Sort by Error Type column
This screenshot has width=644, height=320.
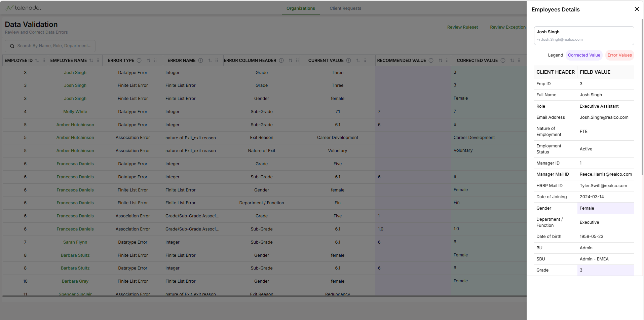tap(149, 60)
